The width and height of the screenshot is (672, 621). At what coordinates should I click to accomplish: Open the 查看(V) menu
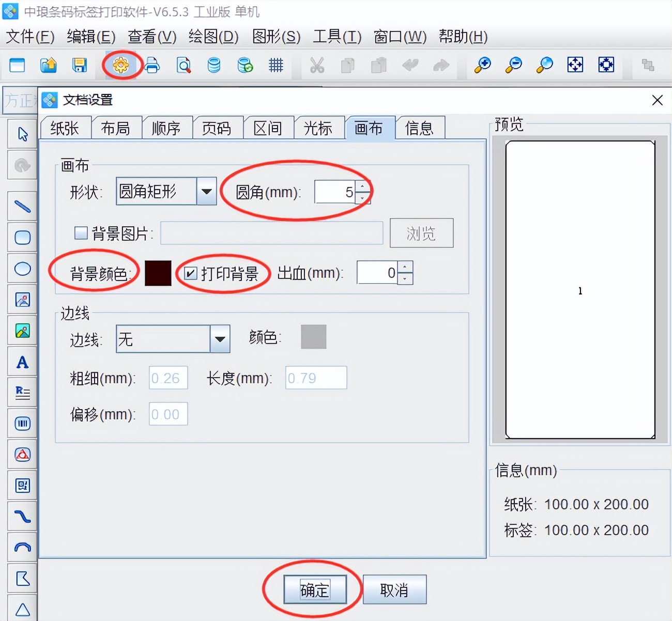pyautogui.click(x=152, y=37)
